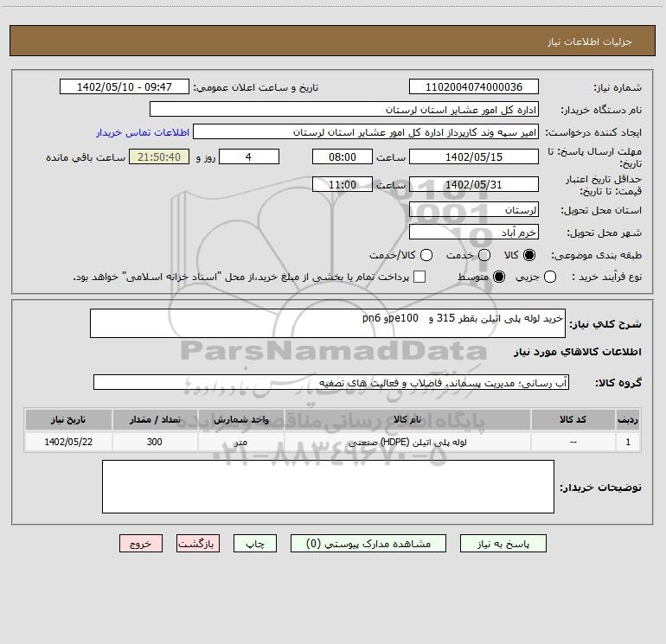The width and height of the screenshot is (666, 644).
Task: Click واحد شمارش column header
Action: 240,419
